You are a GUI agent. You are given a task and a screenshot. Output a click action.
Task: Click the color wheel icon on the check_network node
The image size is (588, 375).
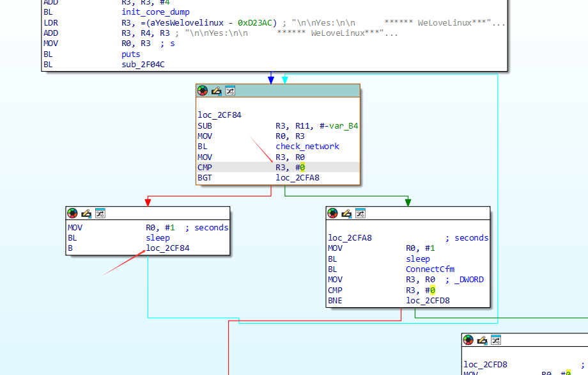click(203, 91)
